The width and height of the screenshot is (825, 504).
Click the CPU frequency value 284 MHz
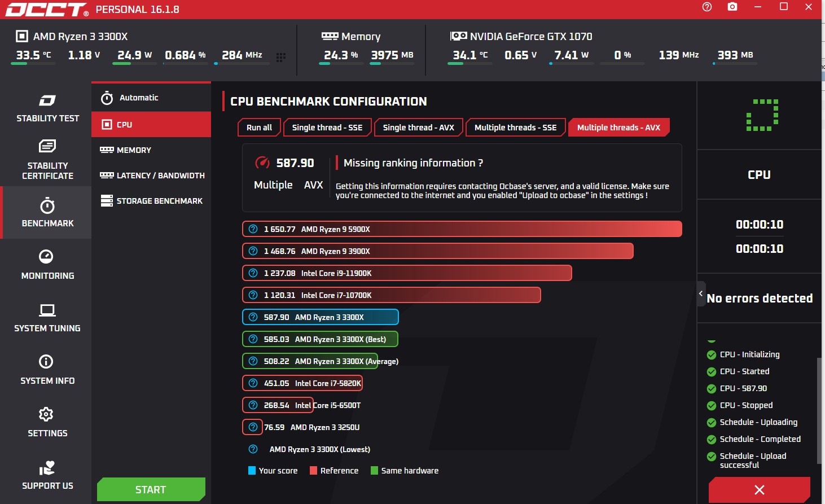point(242,55)
